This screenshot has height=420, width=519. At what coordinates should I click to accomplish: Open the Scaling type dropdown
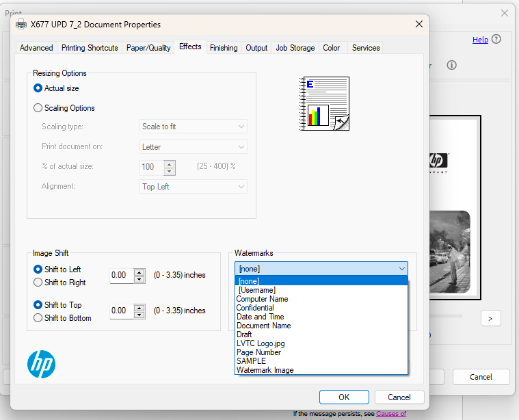pyautogui.click(x=194, y=127)
